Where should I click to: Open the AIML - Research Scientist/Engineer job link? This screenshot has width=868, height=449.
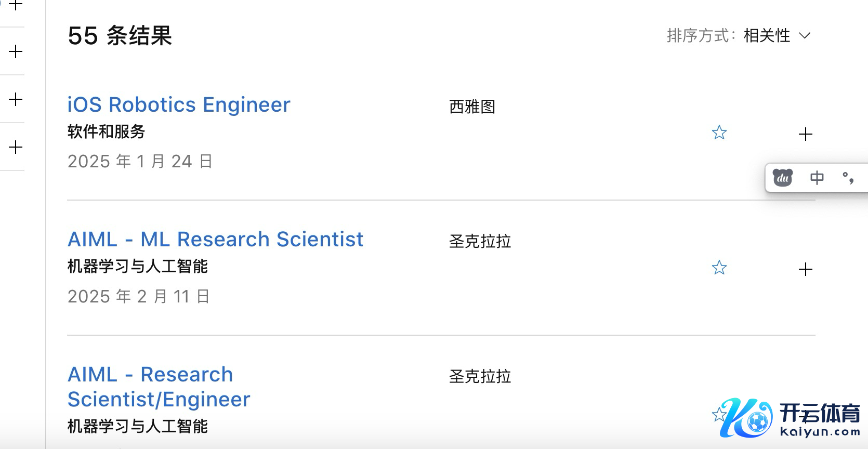coord(159,387)
